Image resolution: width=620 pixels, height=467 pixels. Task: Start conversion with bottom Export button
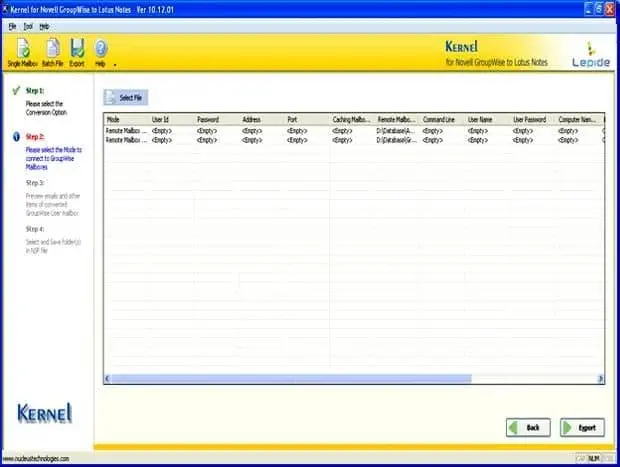coord(582,427)
